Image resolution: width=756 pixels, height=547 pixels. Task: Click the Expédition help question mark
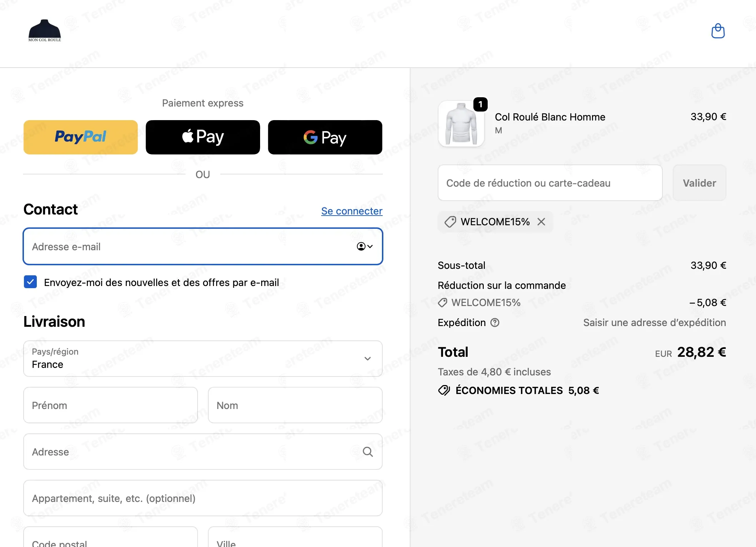[495, 322]
